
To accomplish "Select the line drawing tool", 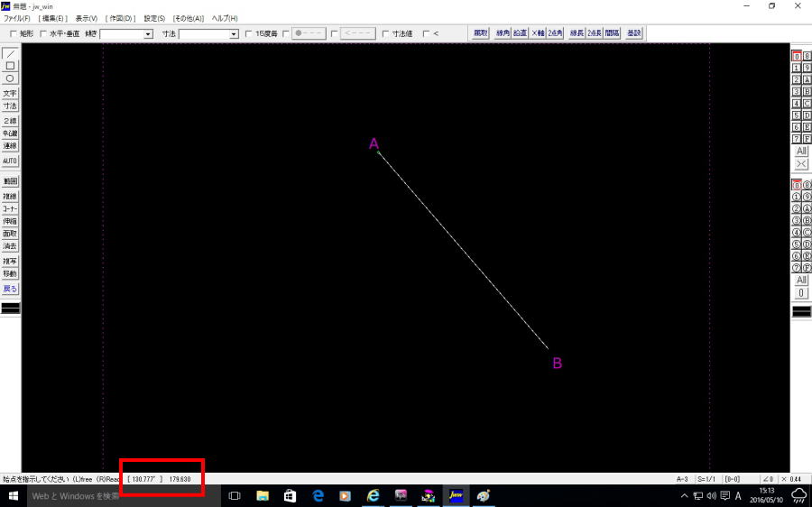I will pos(10,54).
